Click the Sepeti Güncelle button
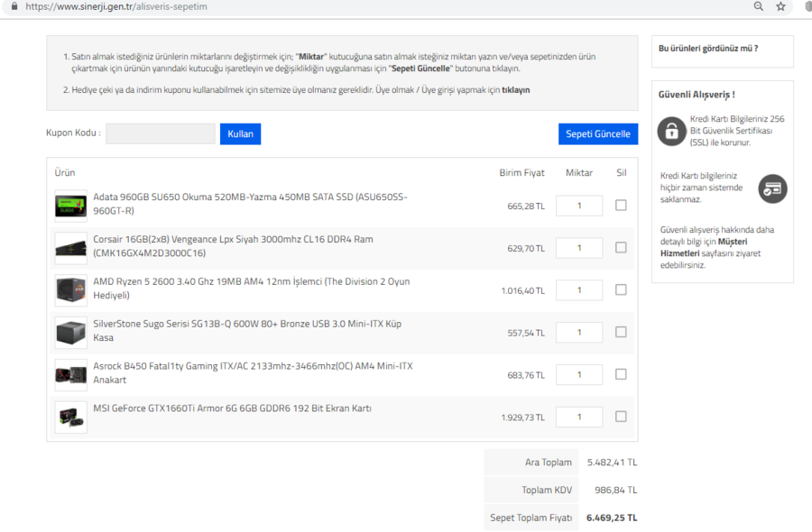The image size is (812, 532). tap(597, 134)
